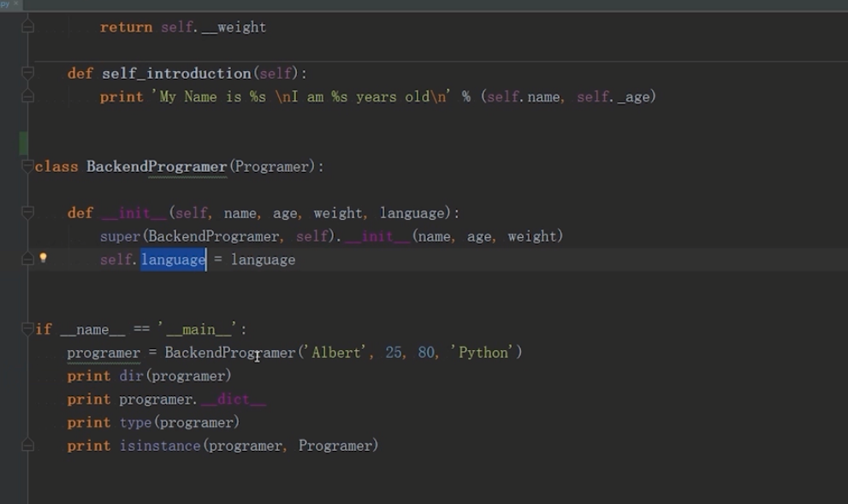Click '__weight' in the return statement

tap(234, 27)
